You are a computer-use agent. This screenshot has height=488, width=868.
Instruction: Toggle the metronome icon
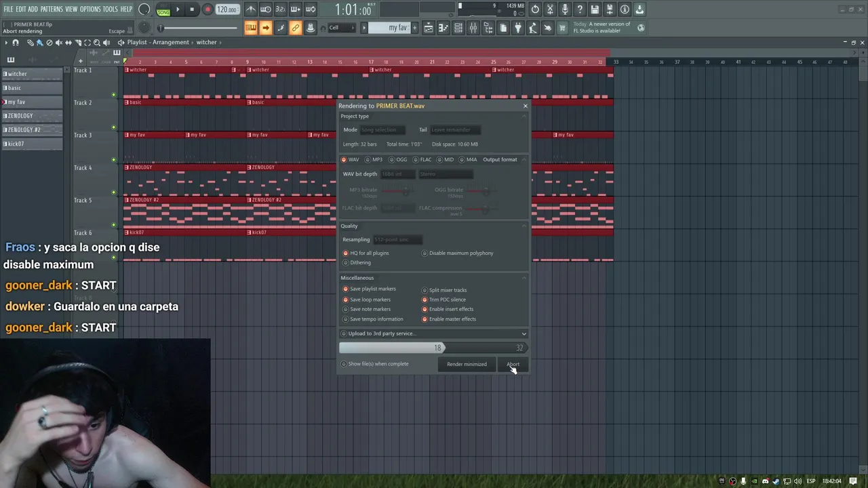[x=251, y=9]
